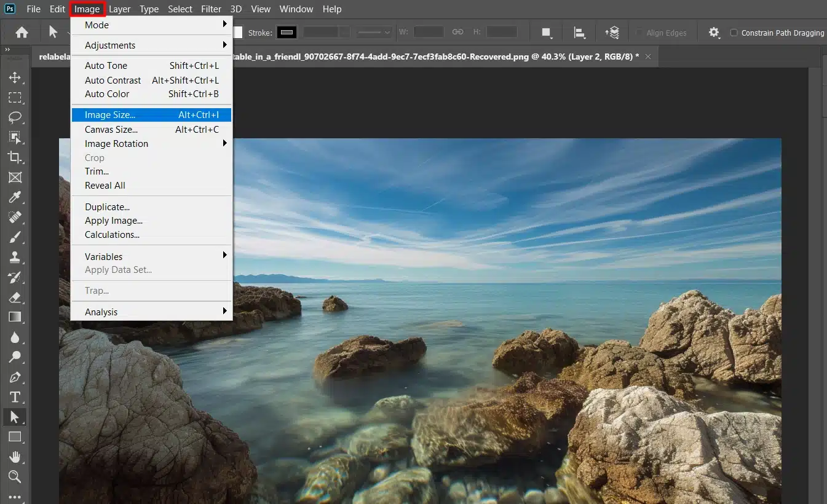Choose Duplicate from Image menu
The height and width of the screenshot is (504, 827).
click(151, 207)
